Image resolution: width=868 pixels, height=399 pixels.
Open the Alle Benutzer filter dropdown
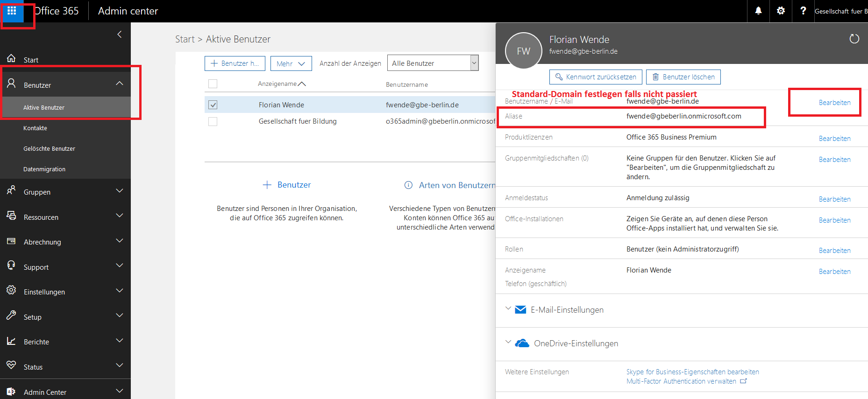[x=474, y=63]
